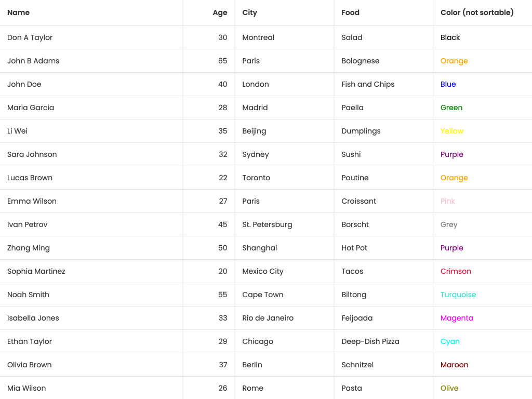Sort by the Age column header
Screen dimensions: 532x399
(x=220, y=12)
